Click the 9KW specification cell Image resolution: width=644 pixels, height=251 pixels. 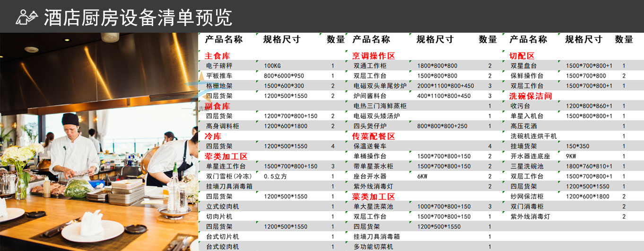coord(573,156)
